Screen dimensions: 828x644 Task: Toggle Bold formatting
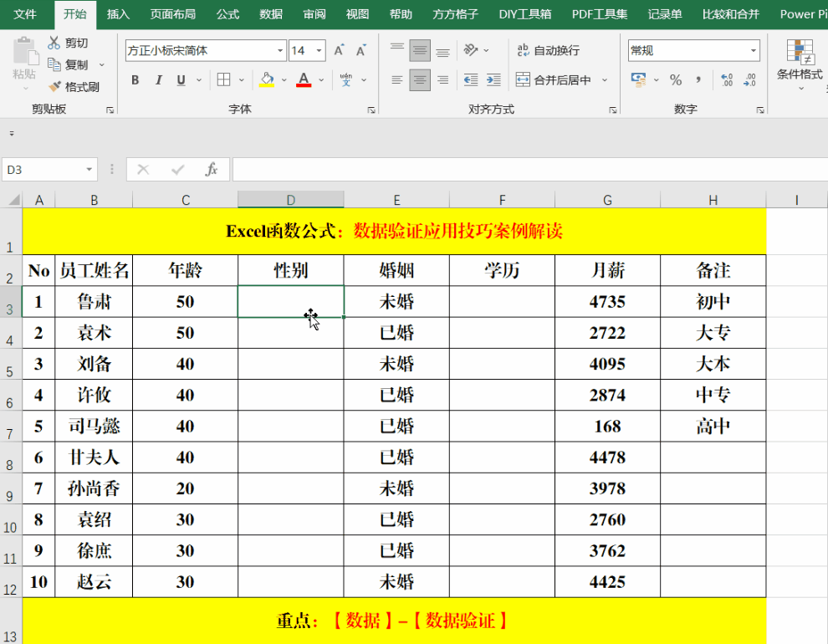tap(135, 79)
